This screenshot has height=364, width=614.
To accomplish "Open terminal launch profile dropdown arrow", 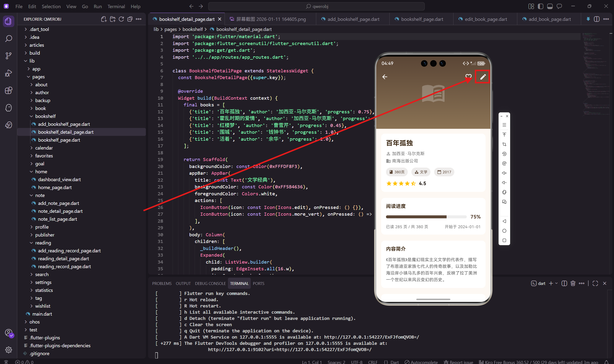I will point(556,283).
